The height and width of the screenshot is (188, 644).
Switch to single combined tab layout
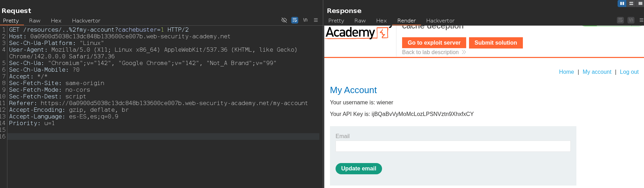[x=640, y=4]
